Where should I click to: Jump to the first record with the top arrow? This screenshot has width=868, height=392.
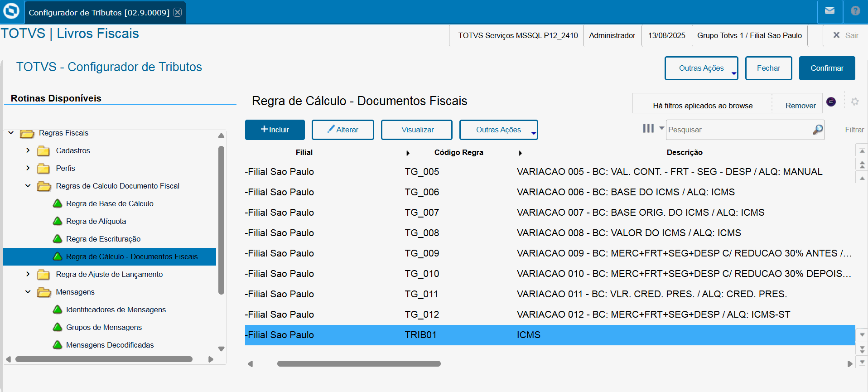862,150
